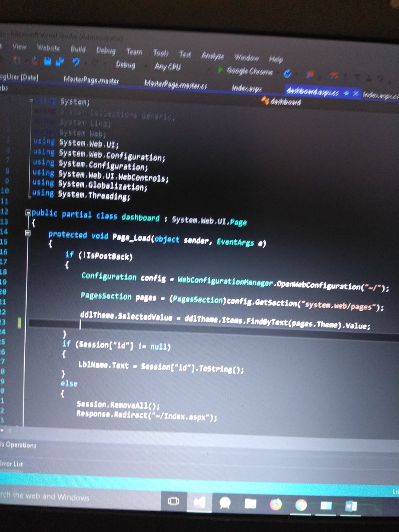
Task: Open the Test menu
Action: [x=185, y=55]
